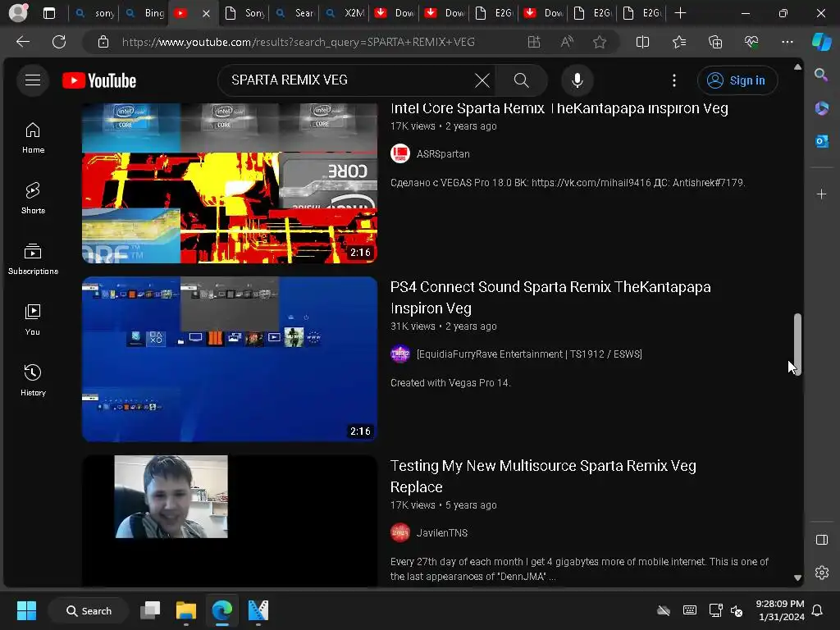Open the YouTube guide hamburger menu

pyautogui.click(x=33, y=80)
